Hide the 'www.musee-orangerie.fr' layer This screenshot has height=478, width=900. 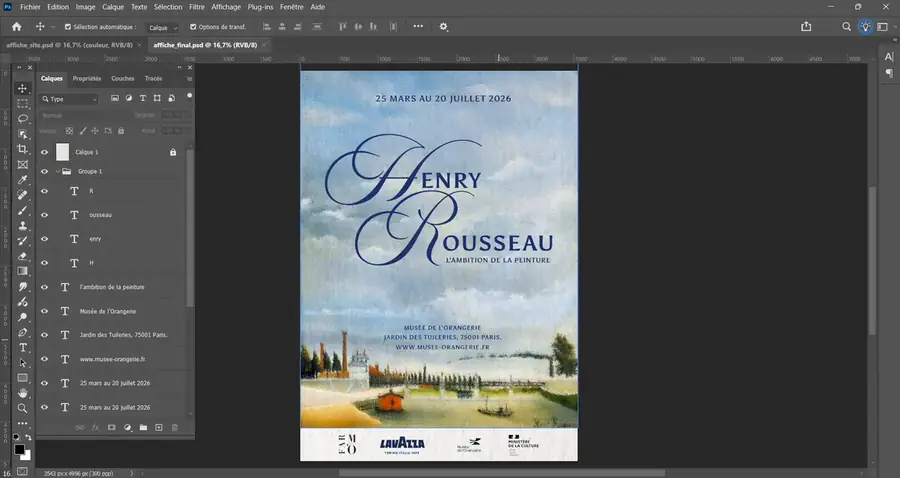point(44,359)
